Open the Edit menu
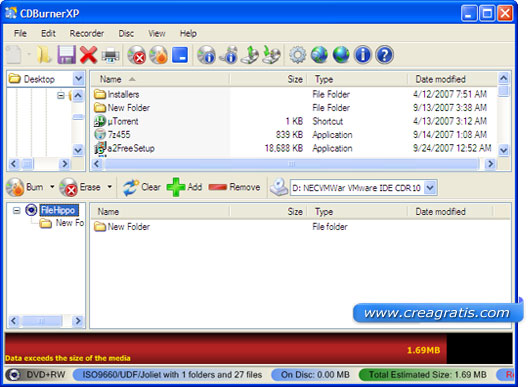 pyautogui.click(x=48, y=33)
